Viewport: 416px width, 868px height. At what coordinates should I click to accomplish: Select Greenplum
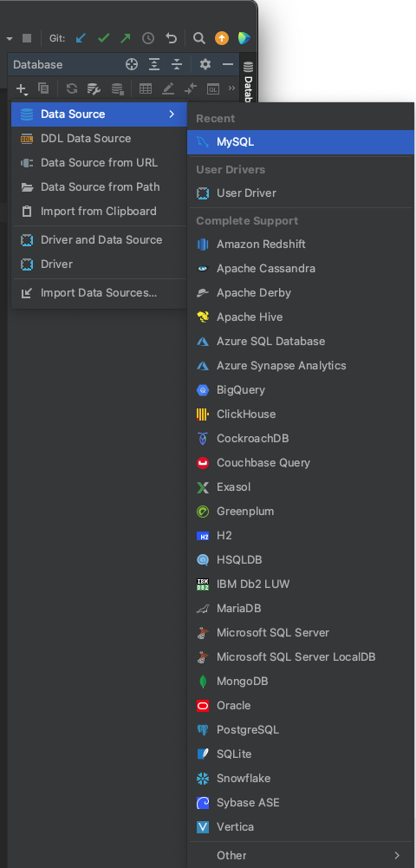(301, 512)
